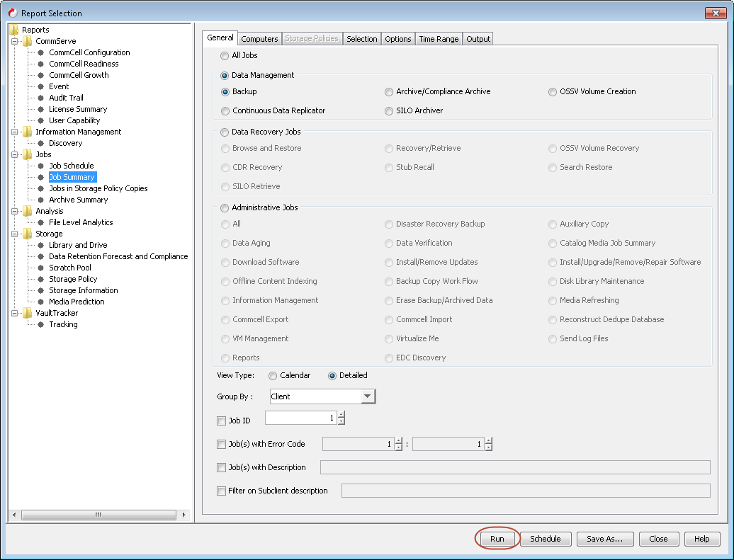Screen dimensions: 734x560
Task: Increment the Job ID spinner up arrow
Action: click(x=341, y=415)
